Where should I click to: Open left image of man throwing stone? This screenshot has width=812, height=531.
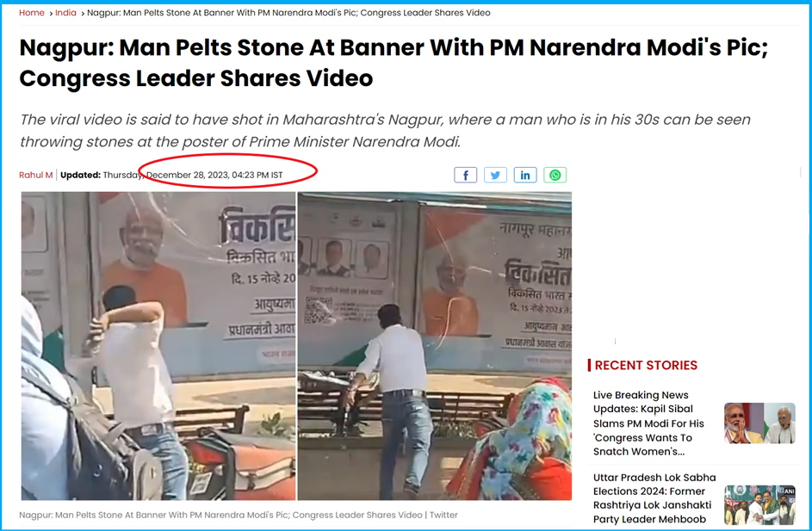[158, 346]
